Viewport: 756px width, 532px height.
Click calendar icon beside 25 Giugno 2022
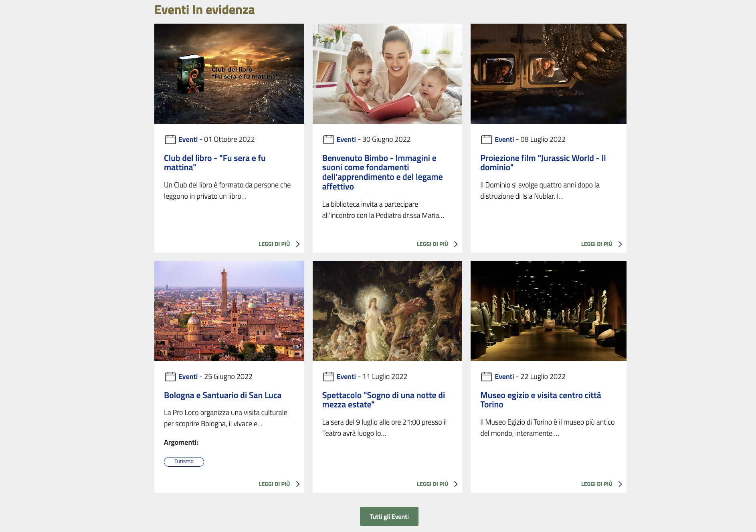click(x=170, y=377)
